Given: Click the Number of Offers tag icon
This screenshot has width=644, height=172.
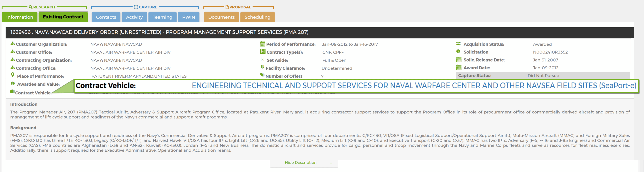Looking at the screenshot, I should point(262,75).
